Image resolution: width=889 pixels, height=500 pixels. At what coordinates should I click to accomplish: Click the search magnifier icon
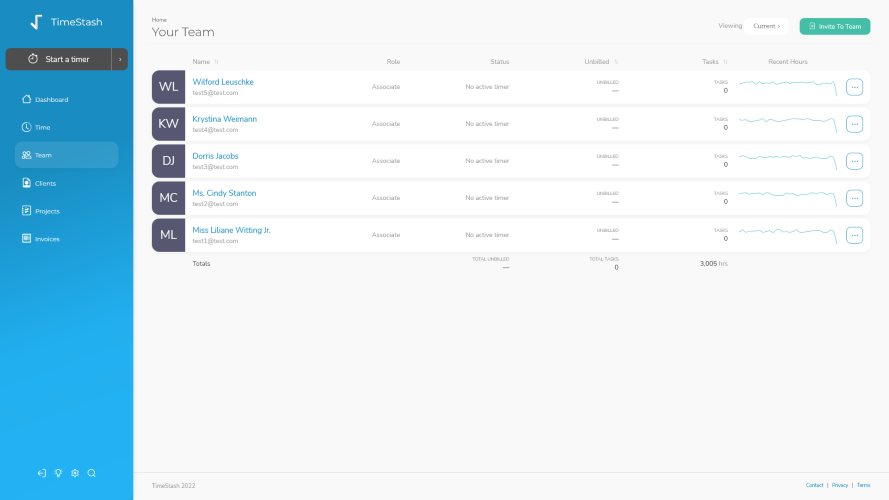tap(91, 473)
